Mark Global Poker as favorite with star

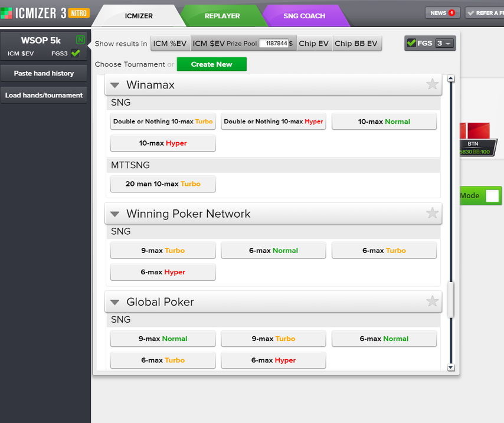[432, 301]
